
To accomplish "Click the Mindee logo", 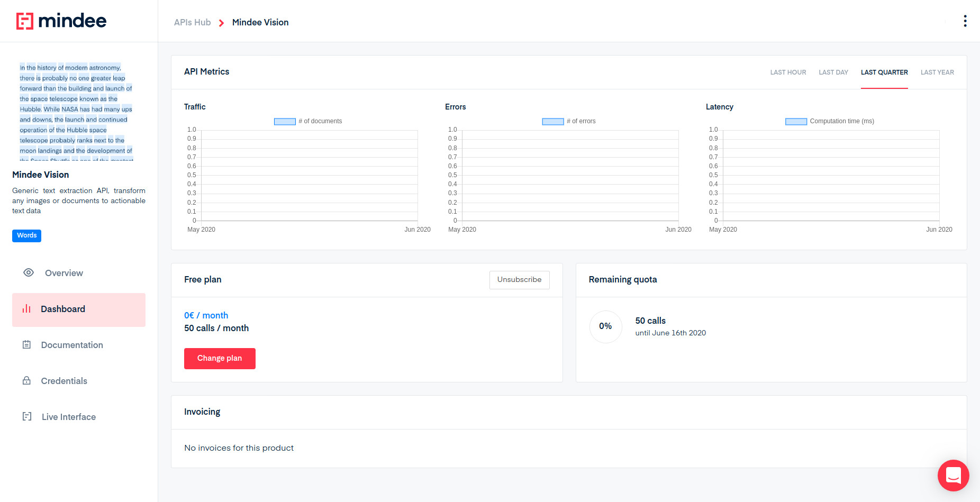I will [61, 21].
